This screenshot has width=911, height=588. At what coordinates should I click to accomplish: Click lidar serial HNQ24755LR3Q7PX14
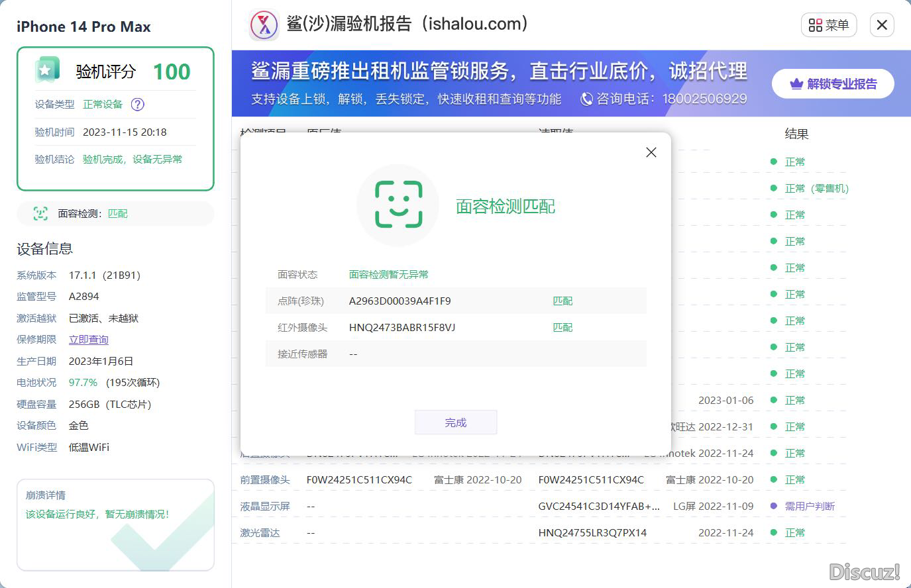(x=592, y=532)
